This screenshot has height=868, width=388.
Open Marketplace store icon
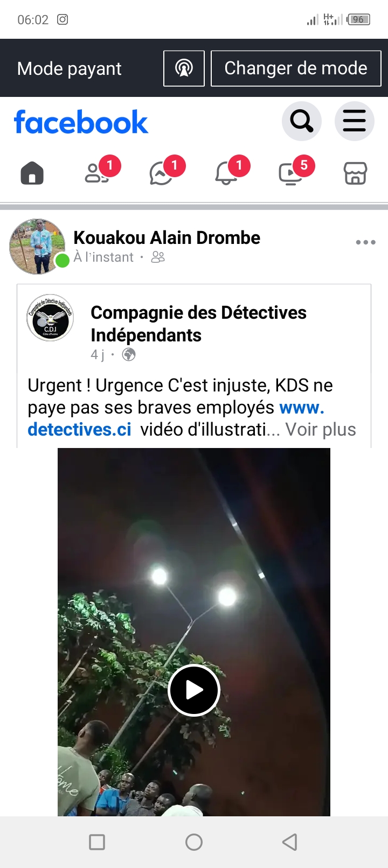coord(355,173)
